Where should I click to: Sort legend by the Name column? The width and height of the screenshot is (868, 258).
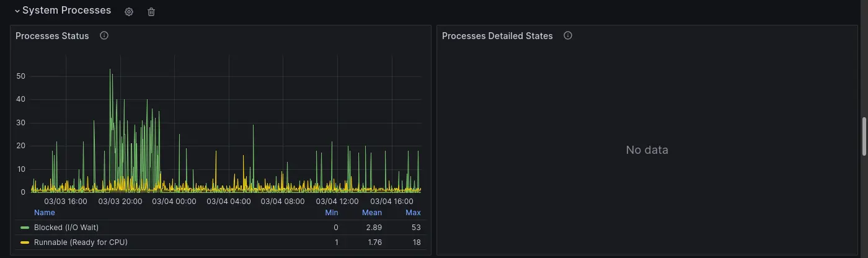45,213
